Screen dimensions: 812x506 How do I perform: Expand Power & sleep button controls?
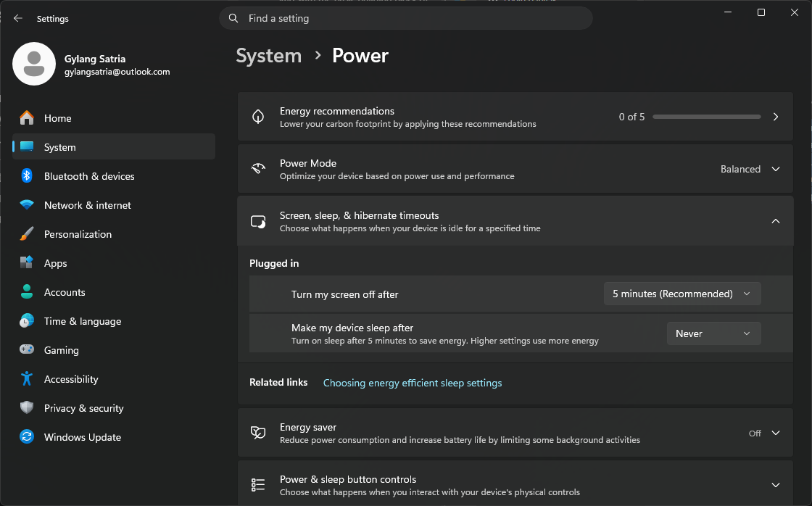point(775,485)
